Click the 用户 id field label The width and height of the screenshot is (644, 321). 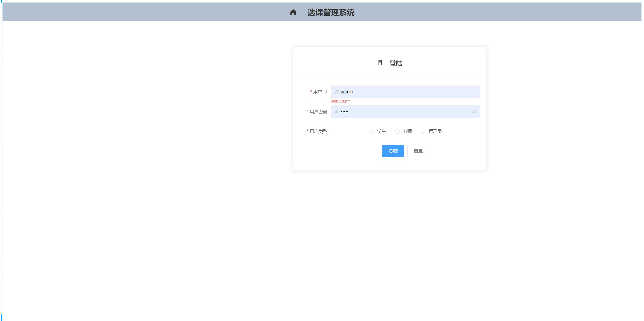[320, 92]
